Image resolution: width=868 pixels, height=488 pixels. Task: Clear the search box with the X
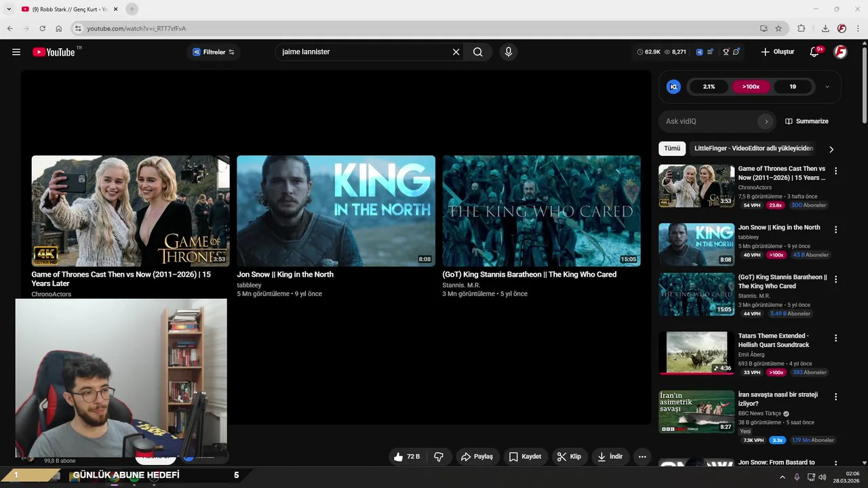456,52
